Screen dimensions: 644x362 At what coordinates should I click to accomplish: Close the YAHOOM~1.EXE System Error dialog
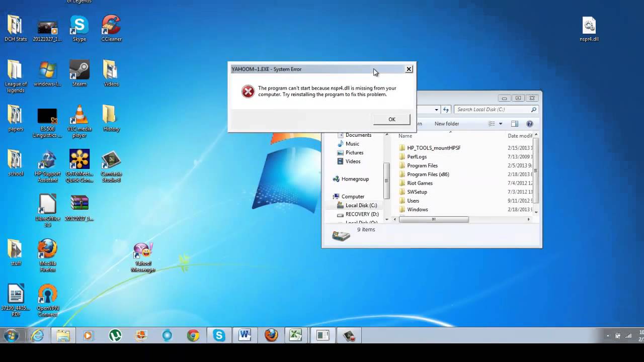pyautogui.click(x=409, y=69)
